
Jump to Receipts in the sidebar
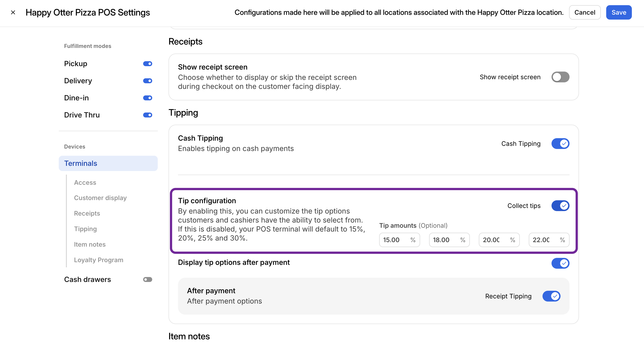87,213
